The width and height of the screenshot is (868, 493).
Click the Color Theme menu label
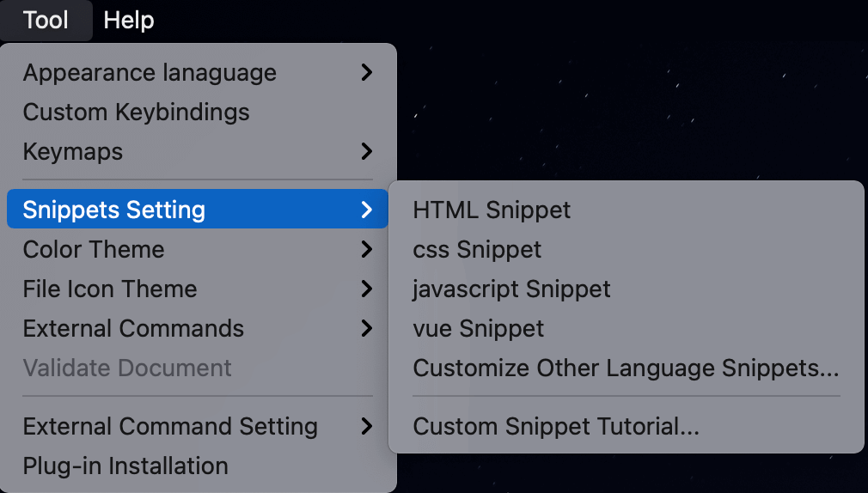click(x=94, y=249)
